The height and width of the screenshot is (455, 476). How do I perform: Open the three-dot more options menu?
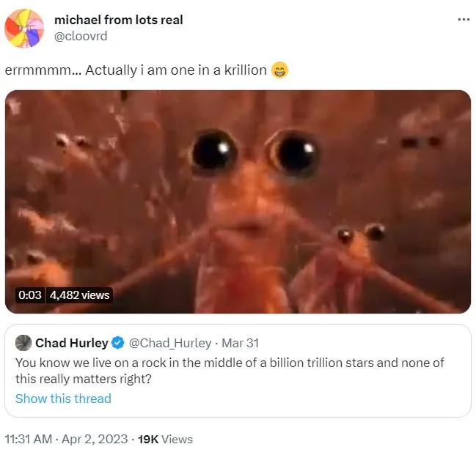point(464,20)
